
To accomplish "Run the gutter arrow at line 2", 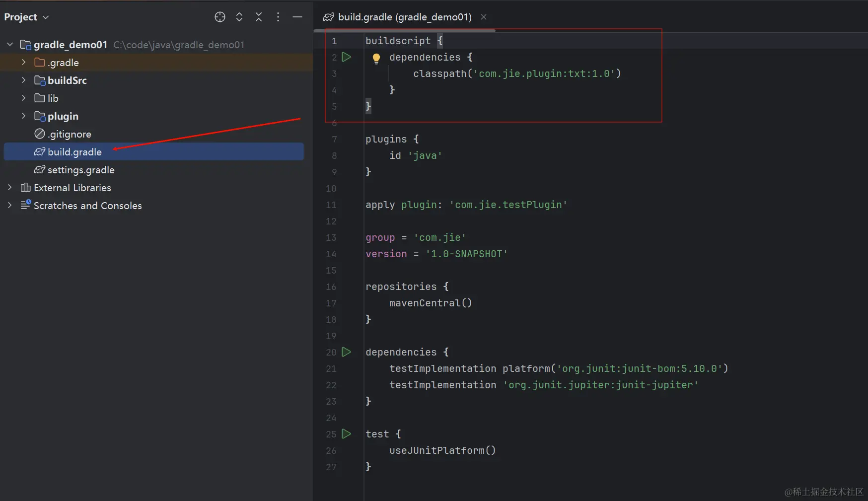I will (x=347, y=57).
